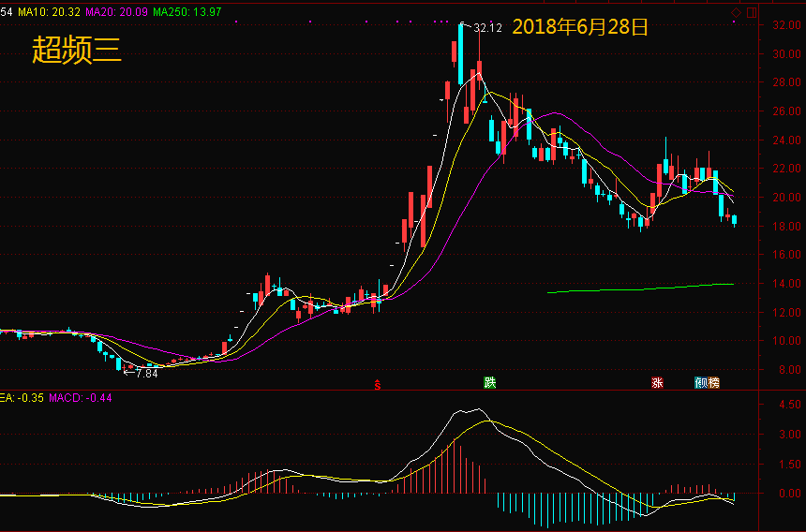
Task: Click the diamond icon at chart top-right
Action: (737, 12)
